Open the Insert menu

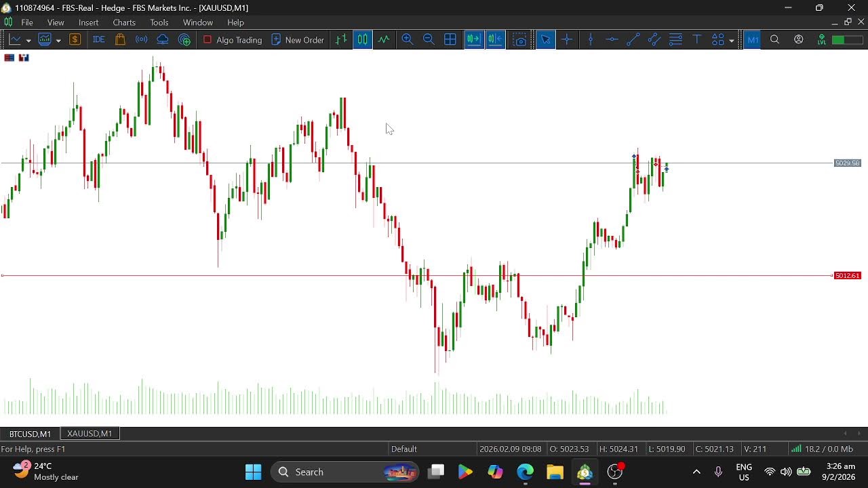pos(88,22)
